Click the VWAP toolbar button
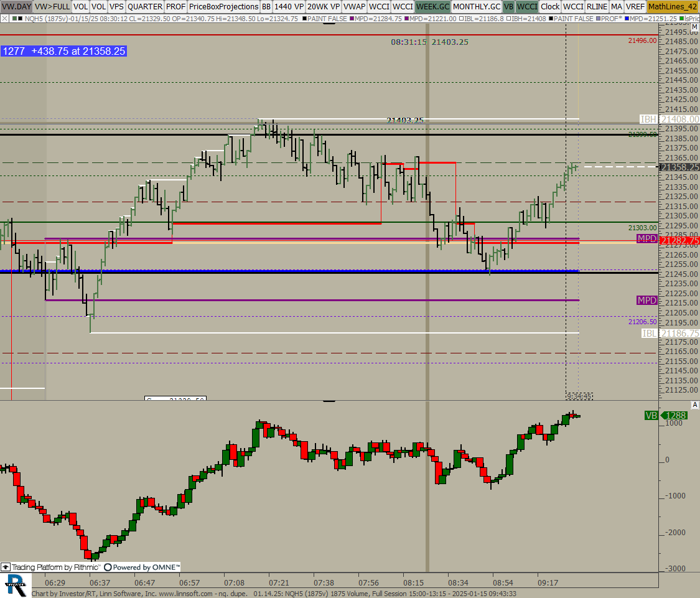700x598 pixels. 354,6
